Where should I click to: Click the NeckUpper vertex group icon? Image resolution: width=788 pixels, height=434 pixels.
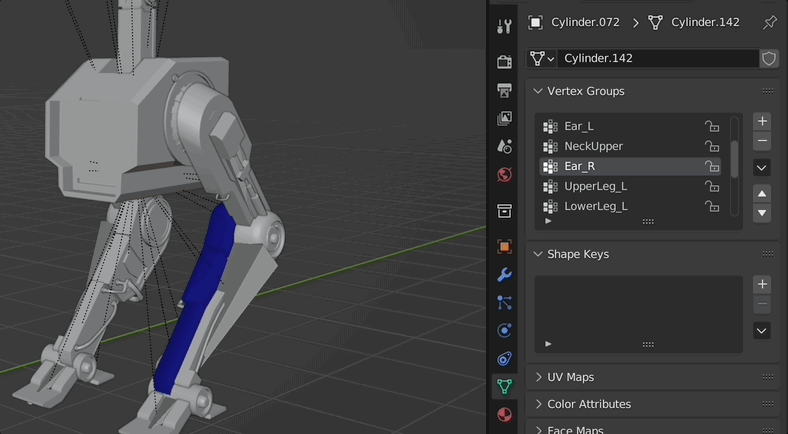tap(551, 146)
